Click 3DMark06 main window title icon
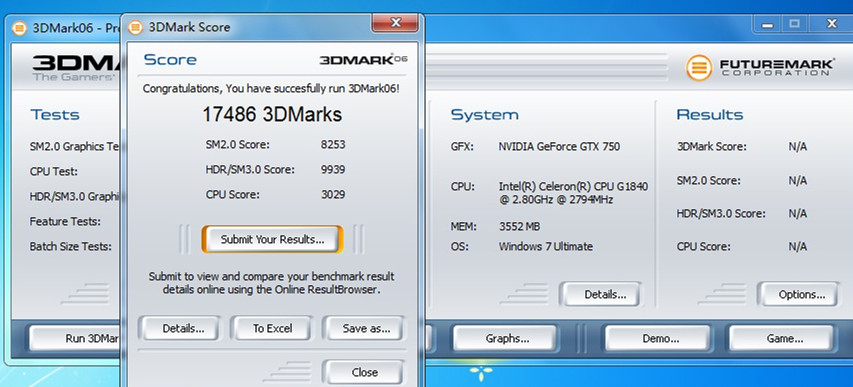Viewport: 853px width, 387px height. (20, 28)
